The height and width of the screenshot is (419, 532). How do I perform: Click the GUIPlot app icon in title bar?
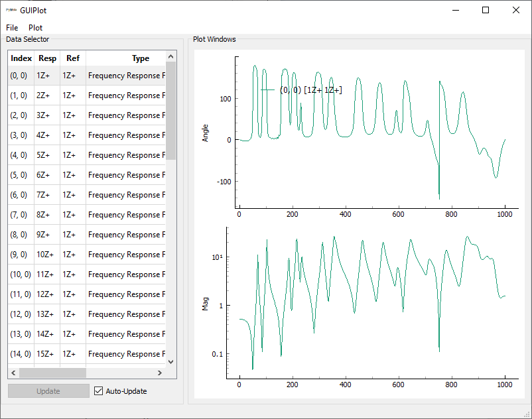tap(11, 10)
